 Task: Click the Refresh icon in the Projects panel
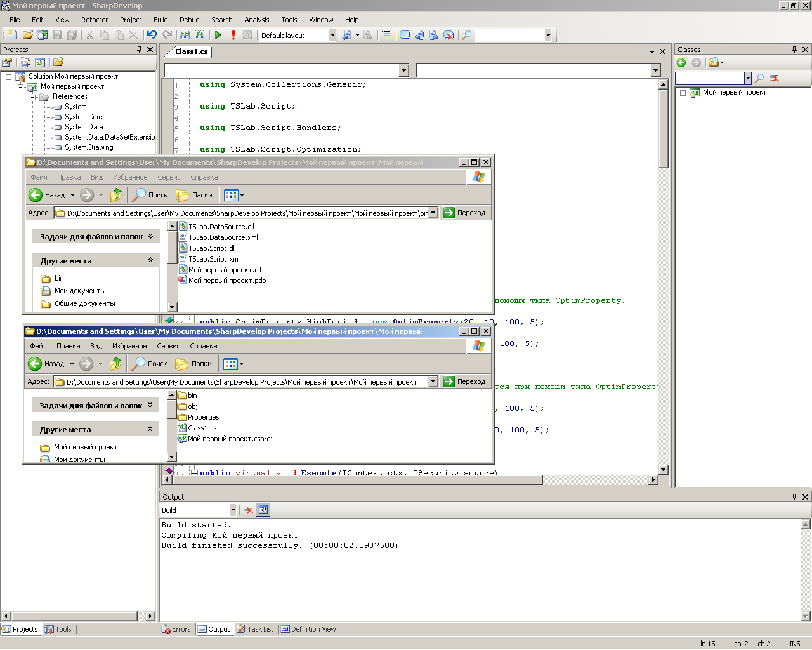[x=40, y=62]
